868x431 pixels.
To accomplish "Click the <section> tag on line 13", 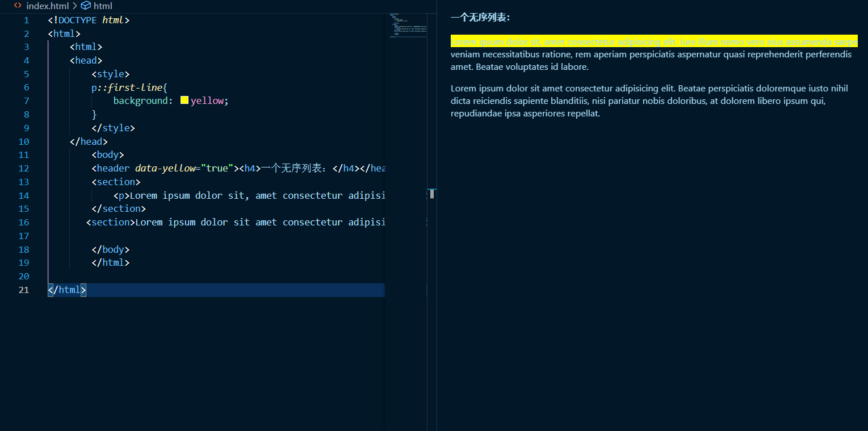I will (116, 182).
